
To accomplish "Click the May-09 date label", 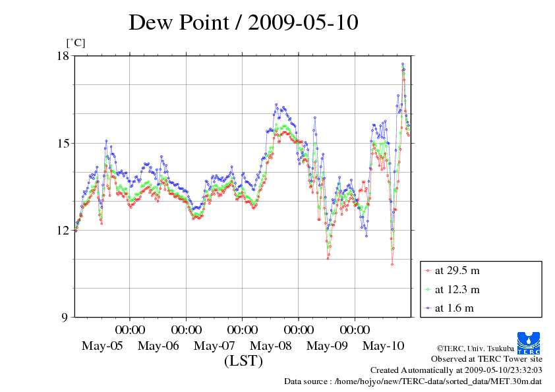I will pyautogui.click(x=327, y=346).
